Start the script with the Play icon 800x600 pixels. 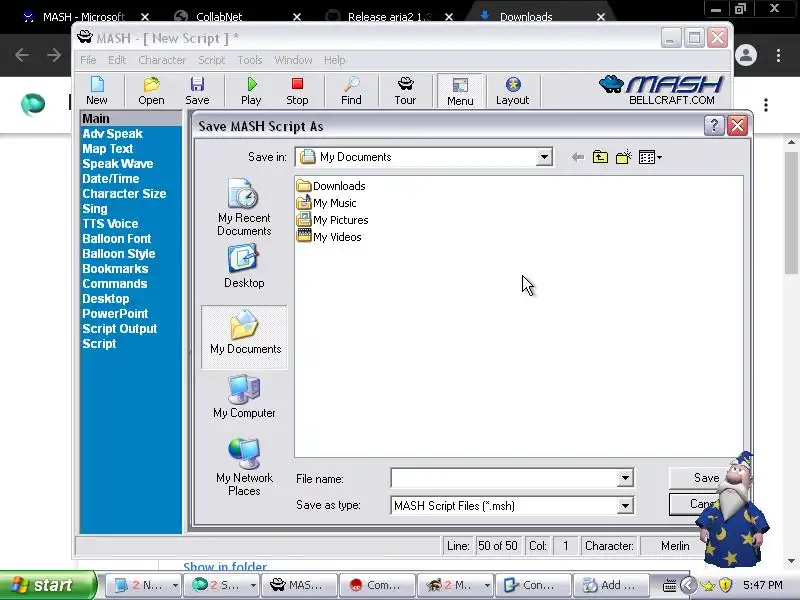[251, 90]
